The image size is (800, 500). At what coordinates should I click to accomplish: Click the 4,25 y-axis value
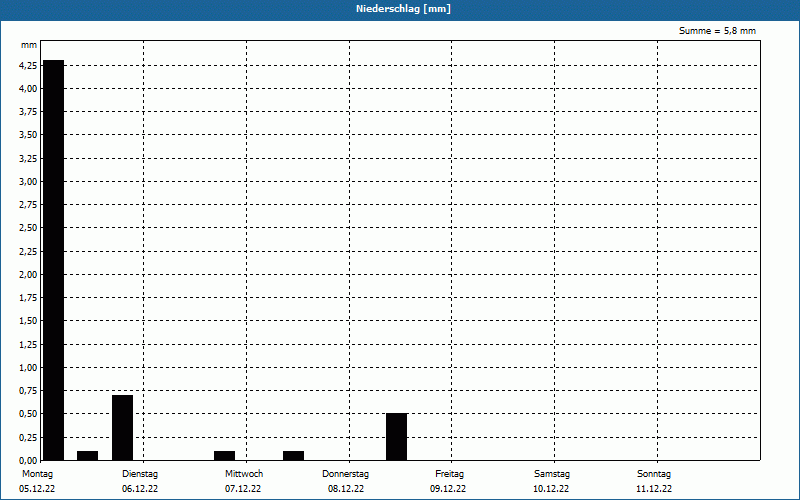28,65
